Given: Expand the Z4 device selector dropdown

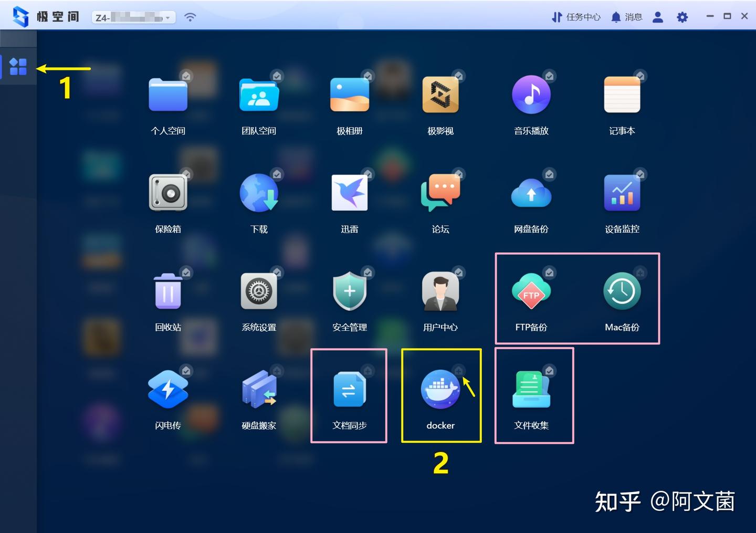Looking at the screenshot, I should click(x=167, y=16).
